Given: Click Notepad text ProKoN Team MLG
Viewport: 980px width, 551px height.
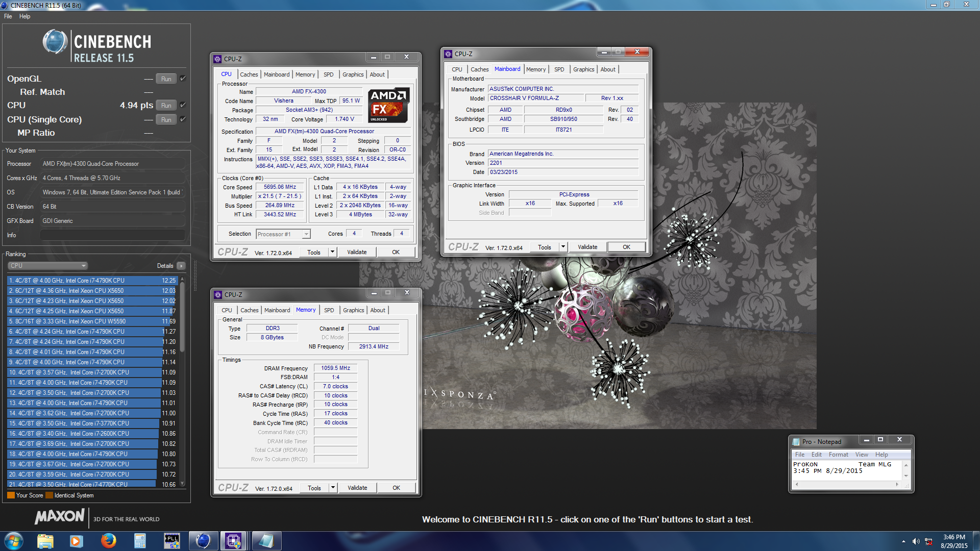Looking at the screenshot, I should point(842,464).
